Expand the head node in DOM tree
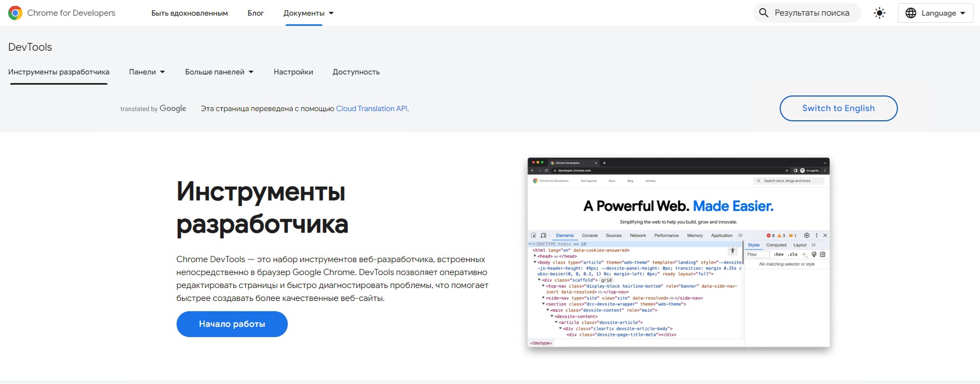Screen dimensions: 980x384 coord(535,256)
